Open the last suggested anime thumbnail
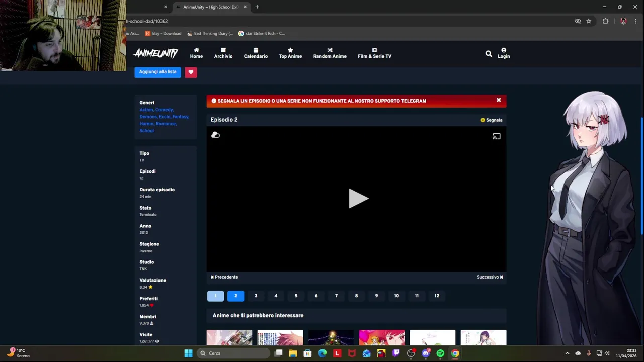Screen dimensions: 644x362 [x=484, y=338]
